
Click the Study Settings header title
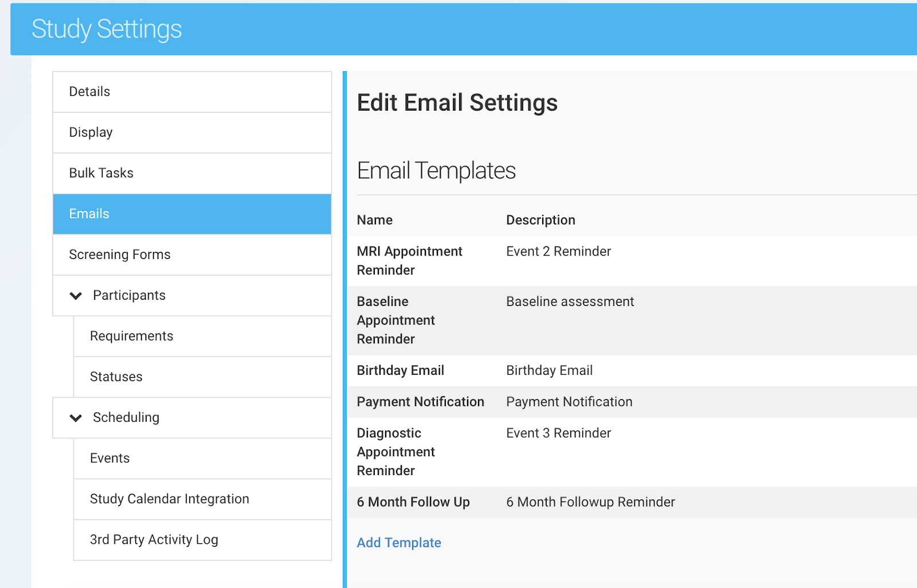[107, 29]
